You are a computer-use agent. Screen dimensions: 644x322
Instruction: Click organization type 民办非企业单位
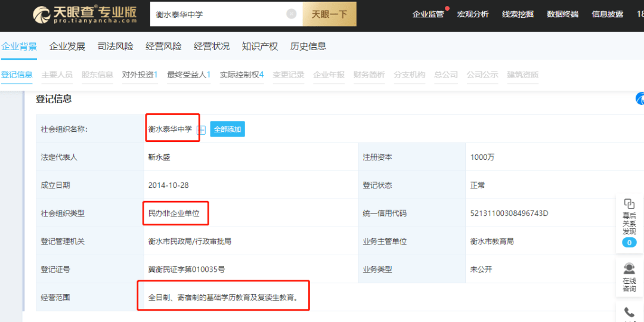coord(174,213)
